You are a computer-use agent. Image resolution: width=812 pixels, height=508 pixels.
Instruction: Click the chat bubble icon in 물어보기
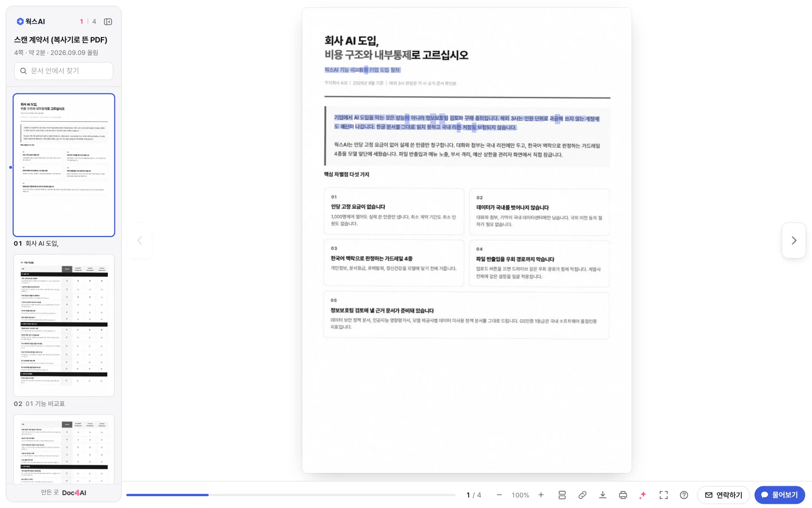click(x=765, y=495)
